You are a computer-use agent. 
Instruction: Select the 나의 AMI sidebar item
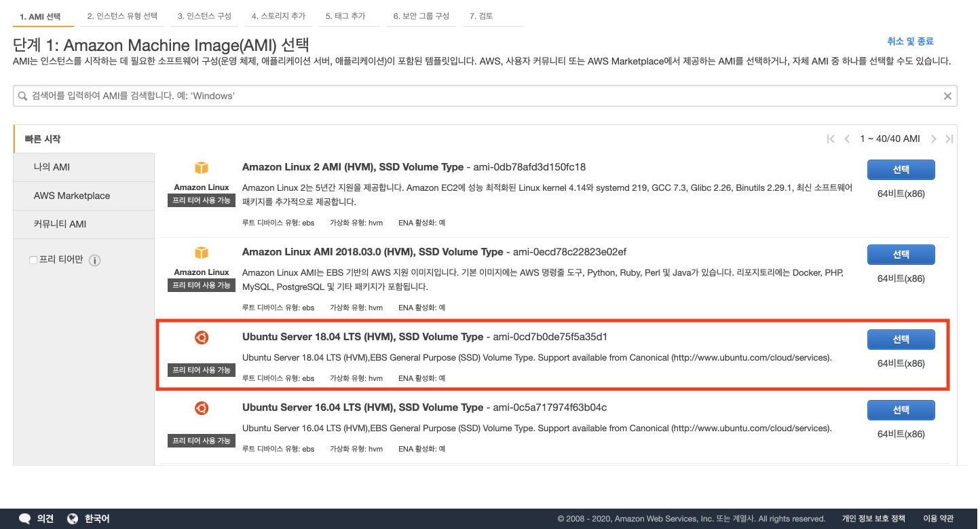coord(84,167)
